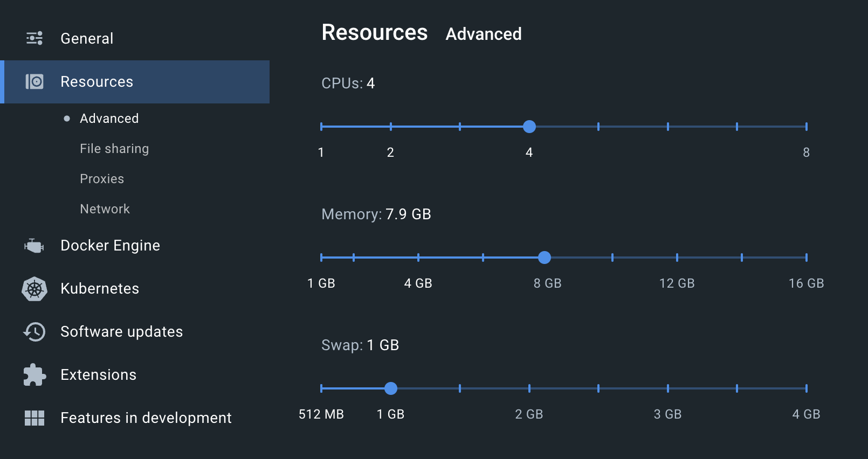Select Network under Resources
Viewport: 868px width, 459px height.
(105, 209)
